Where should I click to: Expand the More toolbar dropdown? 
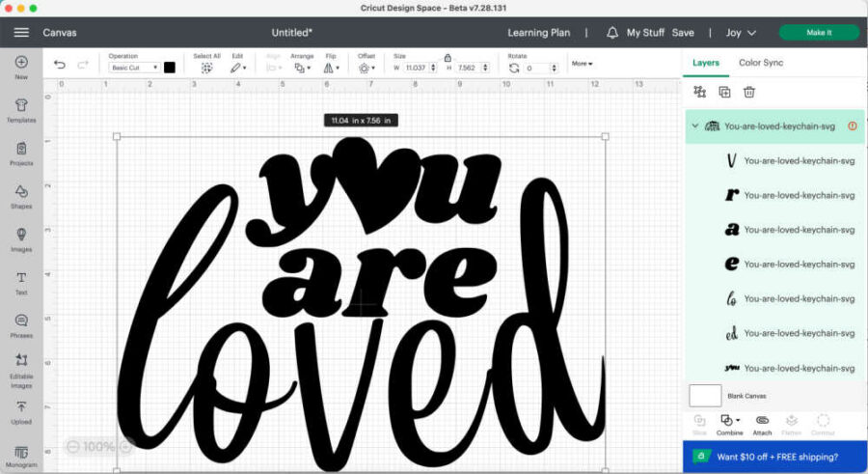point(582,64)
